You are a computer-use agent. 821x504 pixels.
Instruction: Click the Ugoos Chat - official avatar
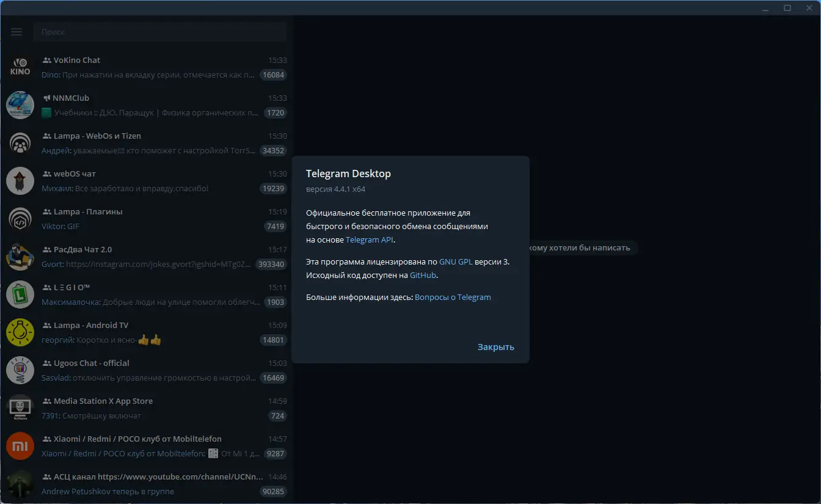pos(20,370)
